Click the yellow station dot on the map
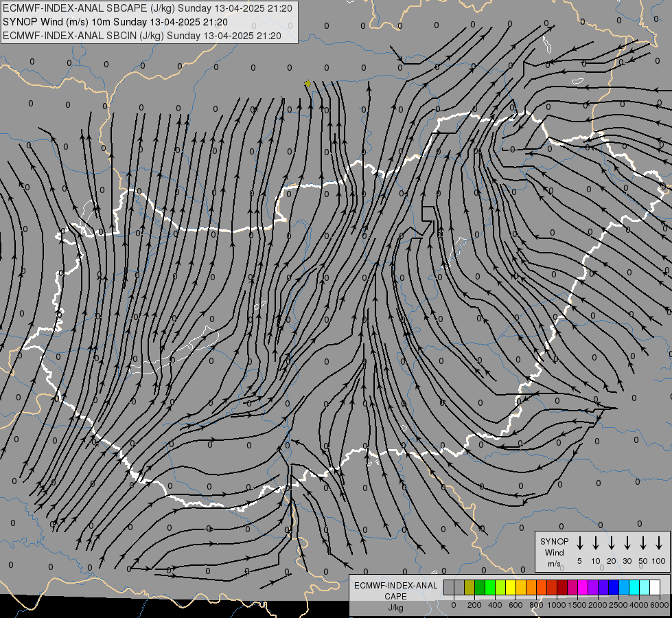 (308, 84)
